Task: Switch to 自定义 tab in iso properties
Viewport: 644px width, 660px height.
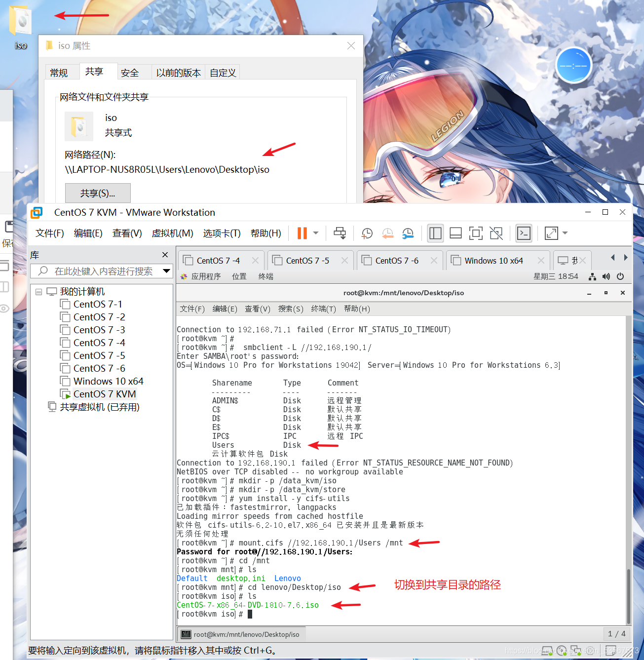Action: [223, 73]
